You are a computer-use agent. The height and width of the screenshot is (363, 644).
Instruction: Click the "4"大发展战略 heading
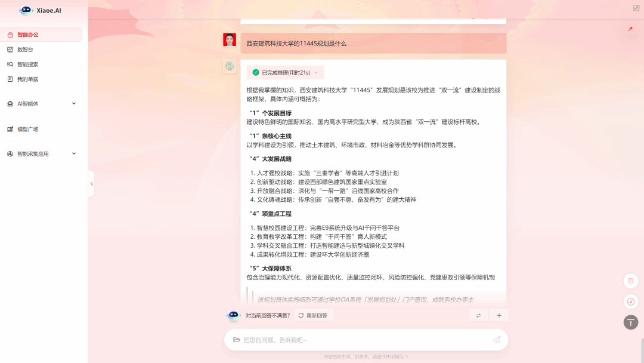(270, 159)
